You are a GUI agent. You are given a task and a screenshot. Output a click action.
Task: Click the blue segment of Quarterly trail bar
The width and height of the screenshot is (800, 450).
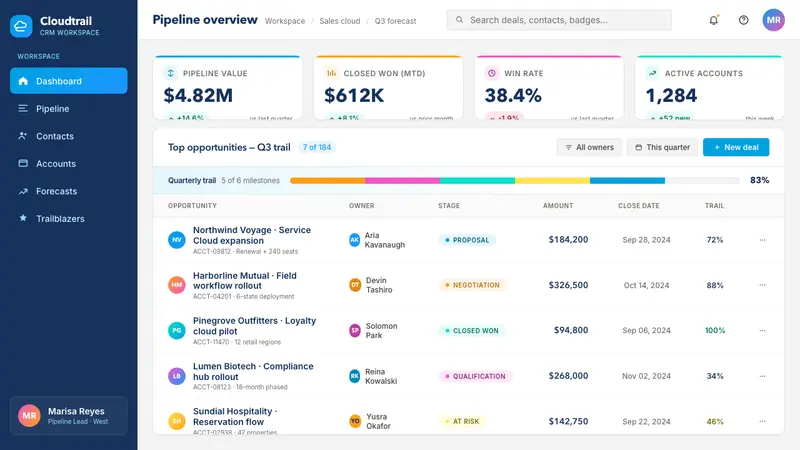click(x=628, y=181)
